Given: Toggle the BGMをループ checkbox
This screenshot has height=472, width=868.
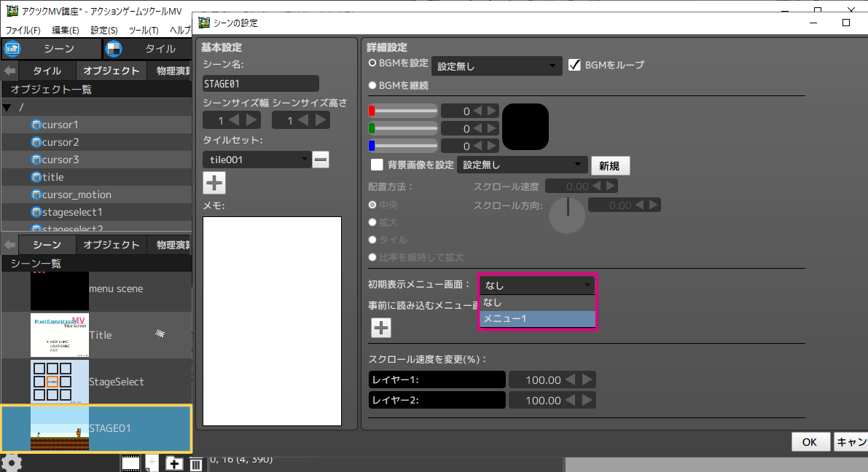Looking at the screenshot, I should coord(574,65).
